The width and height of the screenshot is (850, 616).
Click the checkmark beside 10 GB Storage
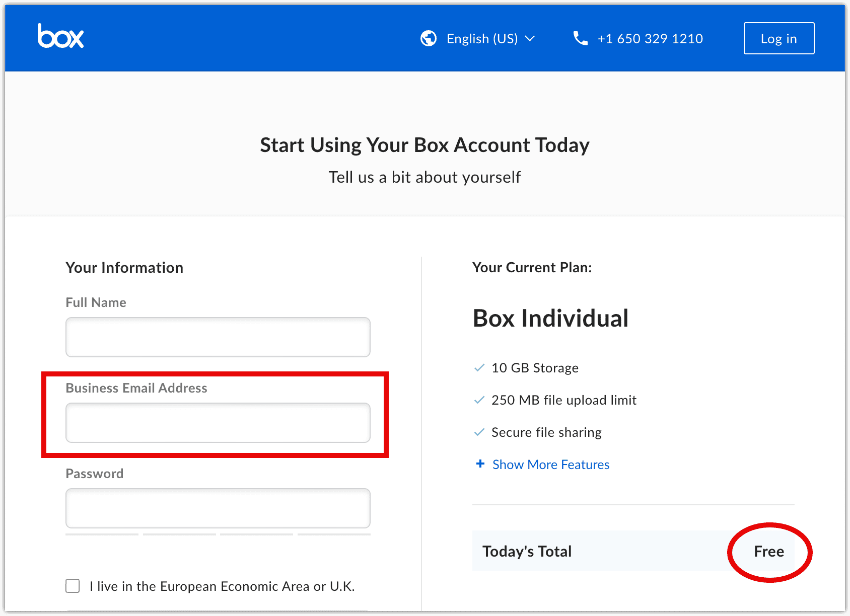click(479, 368)
